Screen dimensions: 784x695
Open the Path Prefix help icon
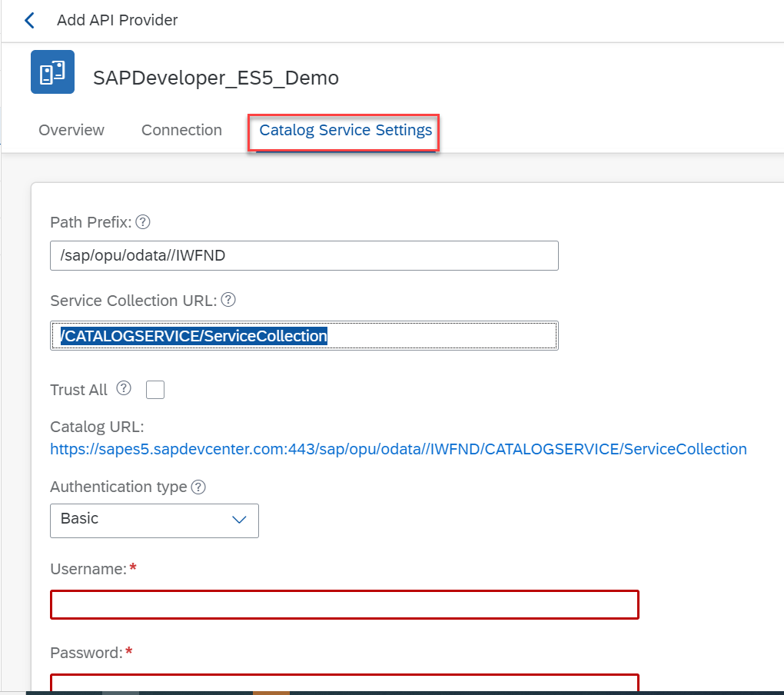pos(142,222)
